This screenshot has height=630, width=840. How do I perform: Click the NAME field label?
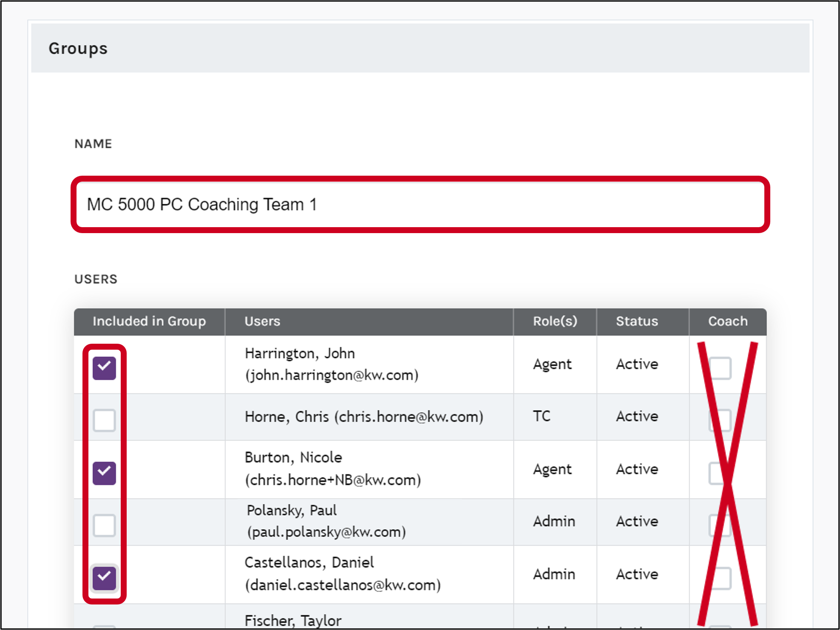click(x=93, y=144)
